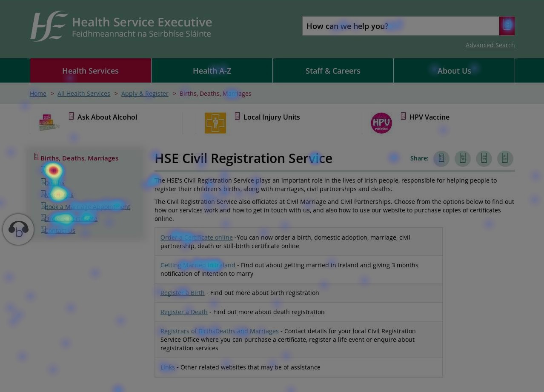Open the Ask About Alcohol logo image
The width and height of the screenshot is (544, 392).
(x=49, y=123)
